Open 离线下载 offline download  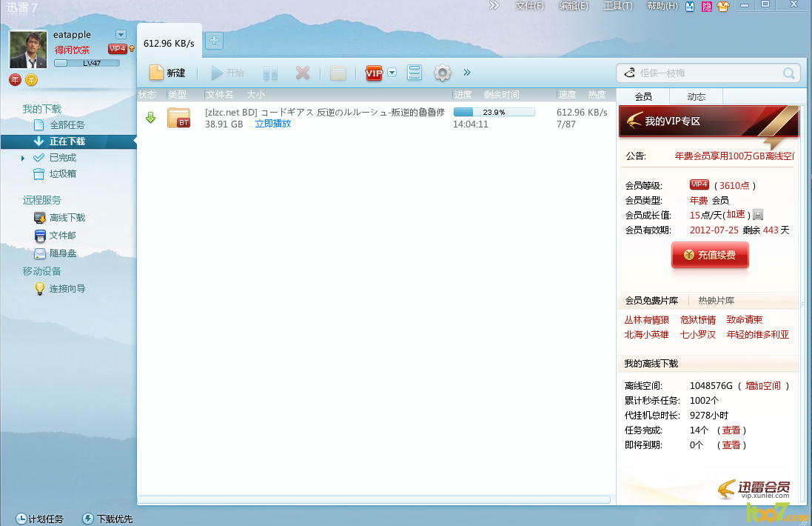tap(68, 218)
